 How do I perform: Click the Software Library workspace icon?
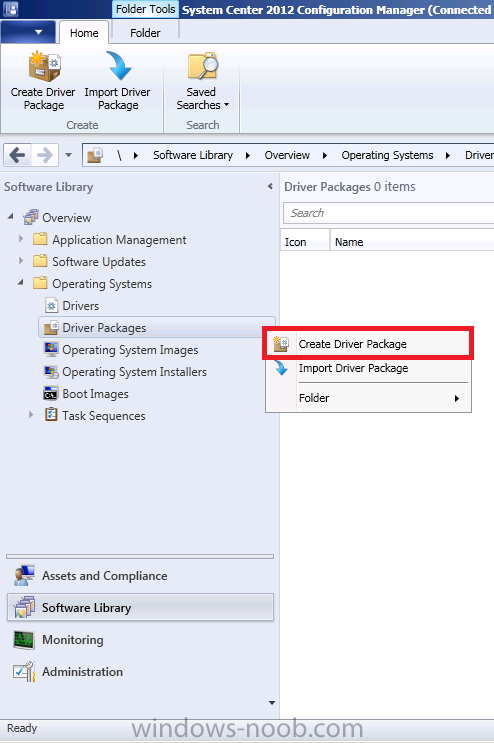pos(24,607)
